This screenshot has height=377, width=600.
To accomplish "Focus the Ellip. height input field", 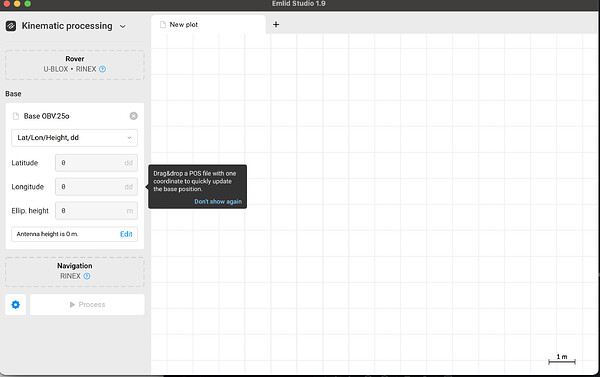I will (x=96, y=211).
